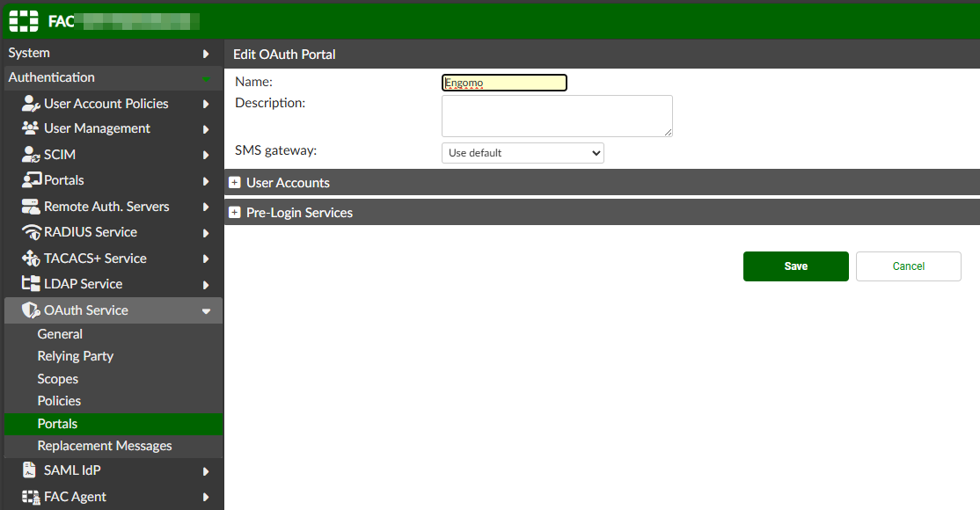Collapse the OAuth Service menu
This screenshot has width=980, height=510.
206,310
